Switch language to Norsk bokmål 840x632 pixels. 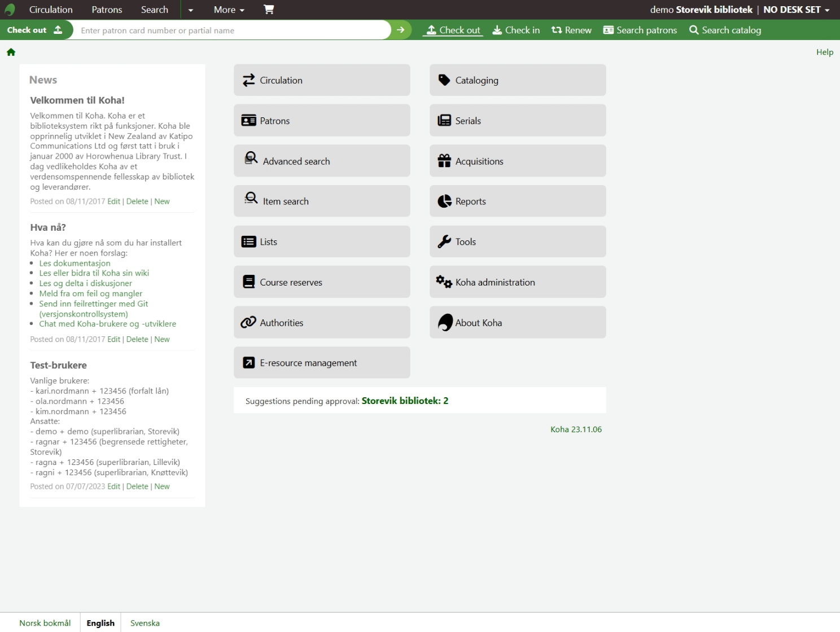45,623
